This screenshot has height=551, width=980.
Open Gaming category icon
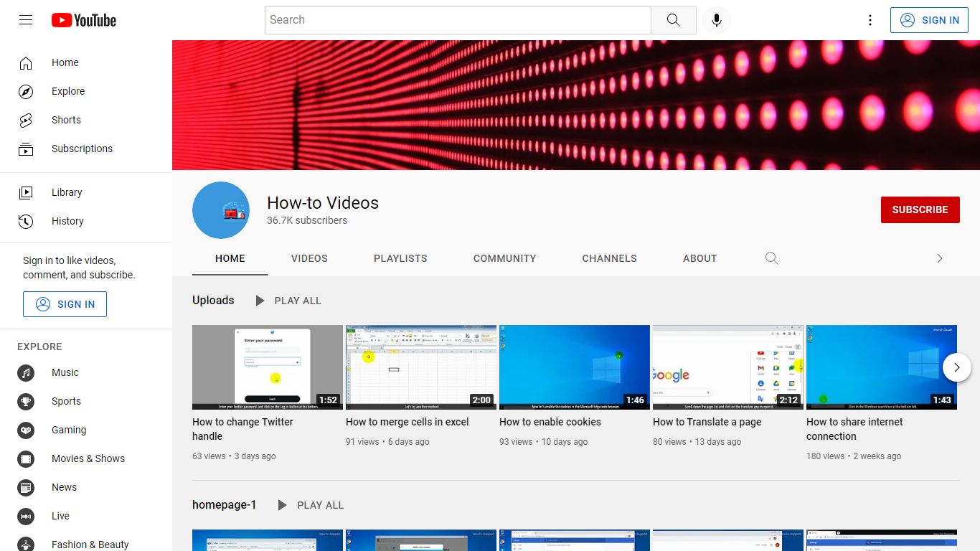(26, 430)
